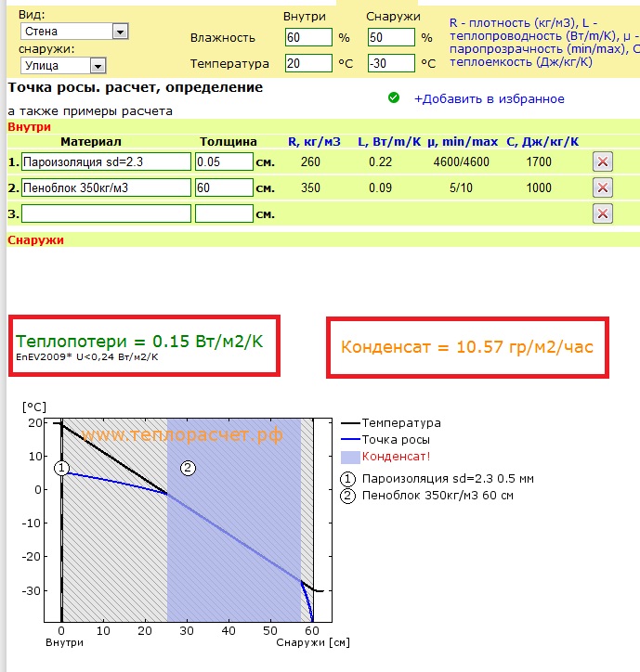The width and height of the screenshot is (640, 672).
Task: Click the Материал column header
Action: [x=91, y=142]
